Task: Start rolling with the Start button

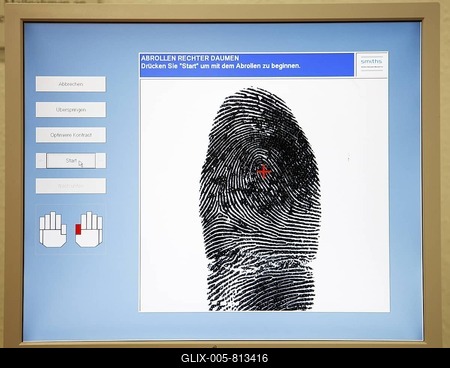Action: 71,161
